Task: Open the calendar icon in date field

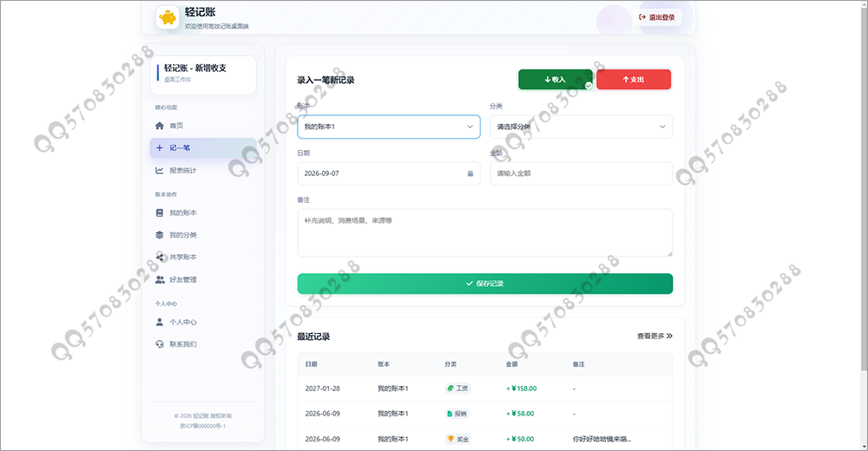Action: click(x=470, y=173)
